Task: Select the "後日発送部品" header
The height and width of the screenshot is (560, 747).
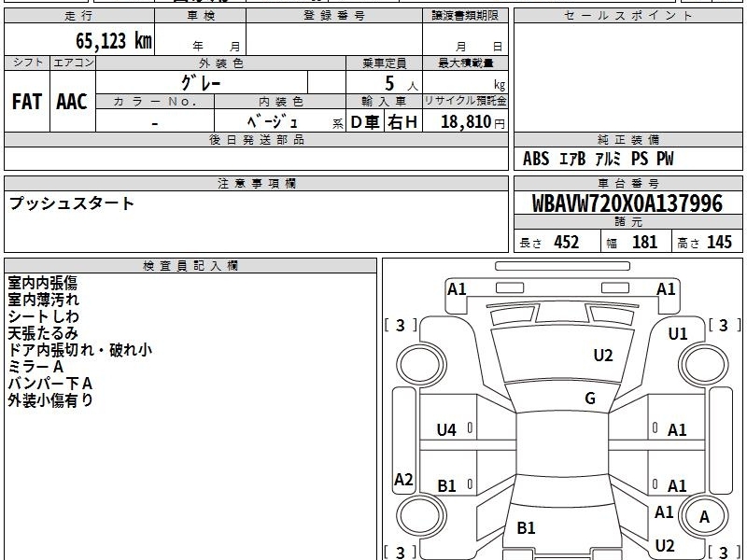Action: coord(256,139)
